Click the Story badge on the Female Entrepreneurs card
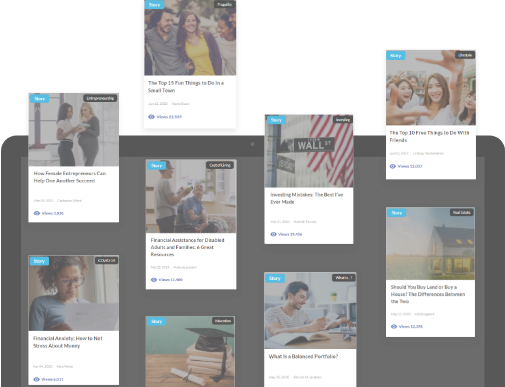Image resolution: width=505 pixels, height=387 pixels. pyautogui.click(x=40, y=99)
